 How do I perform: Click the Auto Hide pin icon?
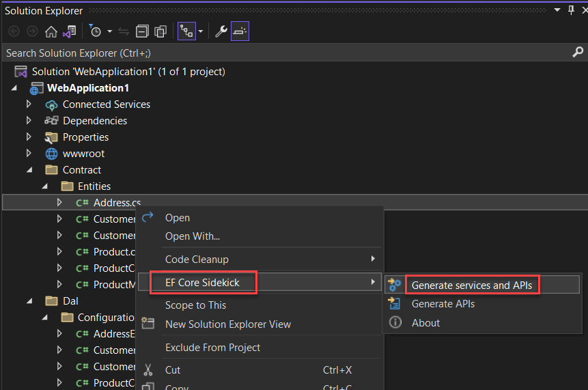pos(571,10)
